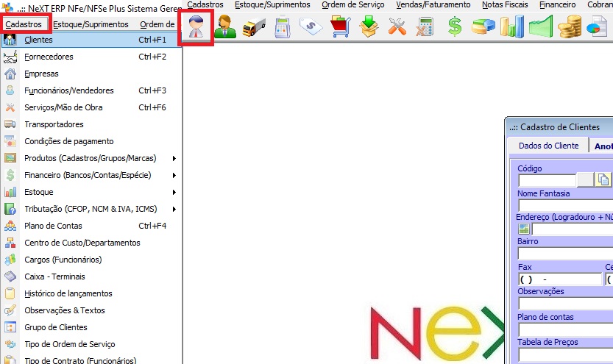Screen dimensions: 613x364
Task: Open the crossed wrench and screwdriver icon
Action: point(397,27)
